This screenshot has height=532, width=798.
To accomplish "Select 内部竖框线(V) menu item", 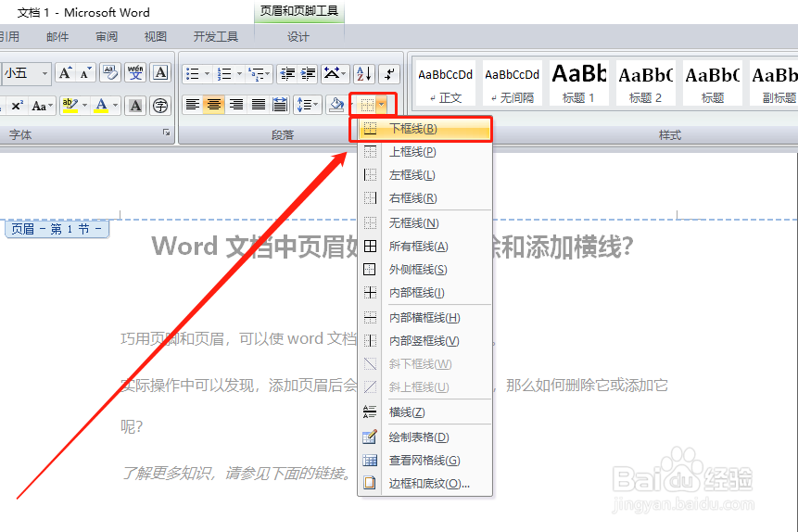I will tap(424, 340).
